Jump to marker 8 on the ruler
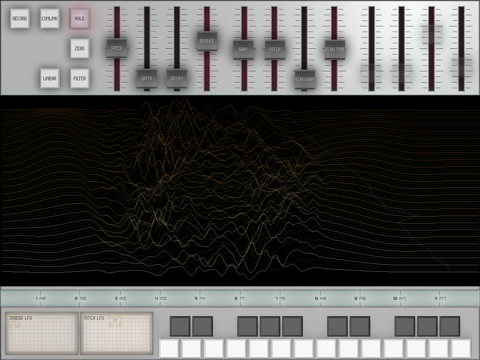The width and height of the screenshot is (480, 360). click(320, 298)
